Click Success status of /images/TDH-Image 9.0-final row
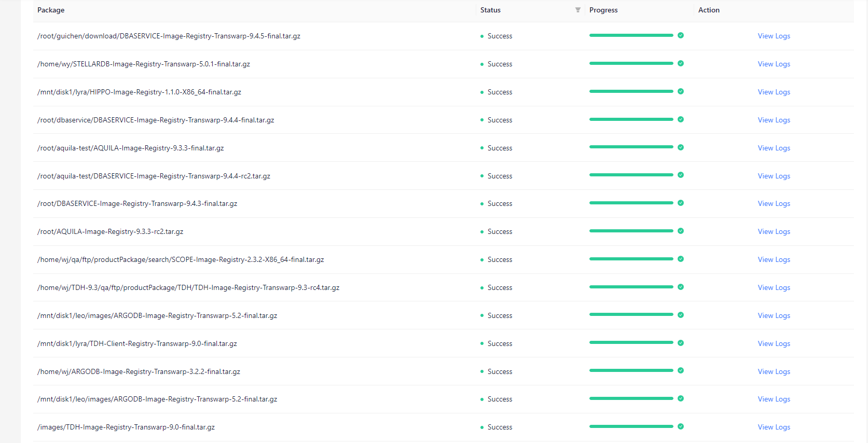 click(x=497, y=427)
